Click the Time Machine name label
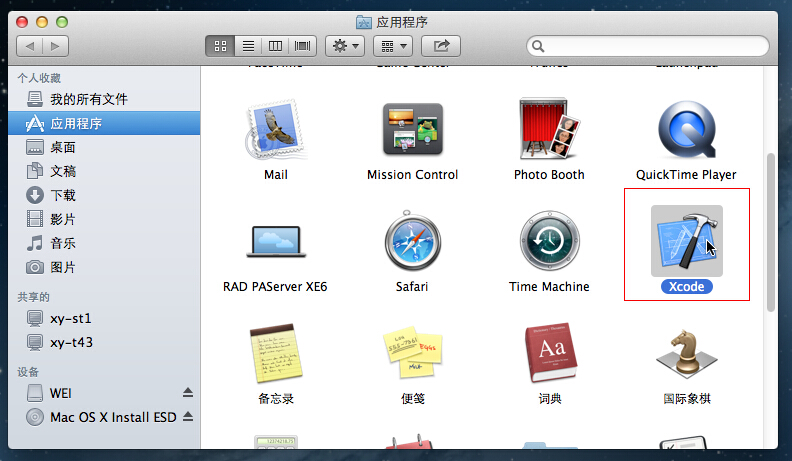The width and height of the screenshot is (792, 461). click(550, 286)
